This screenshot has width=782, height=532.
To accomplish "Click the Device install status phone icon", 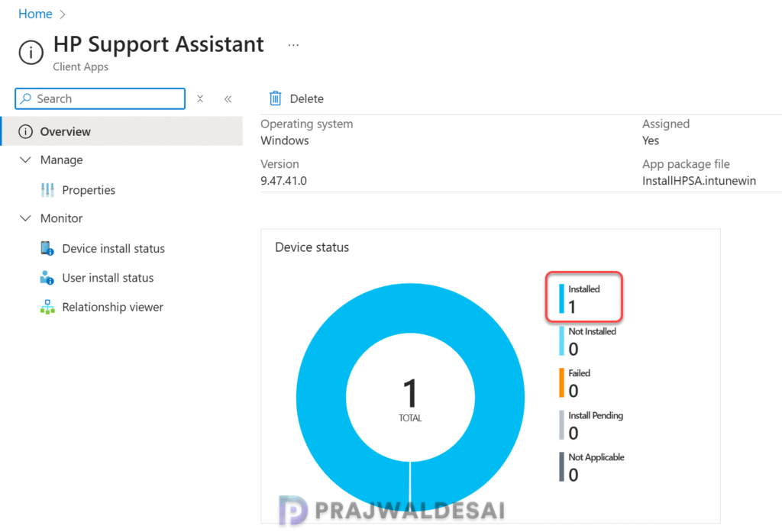I will pyautogui.click(x=47, y=248).
